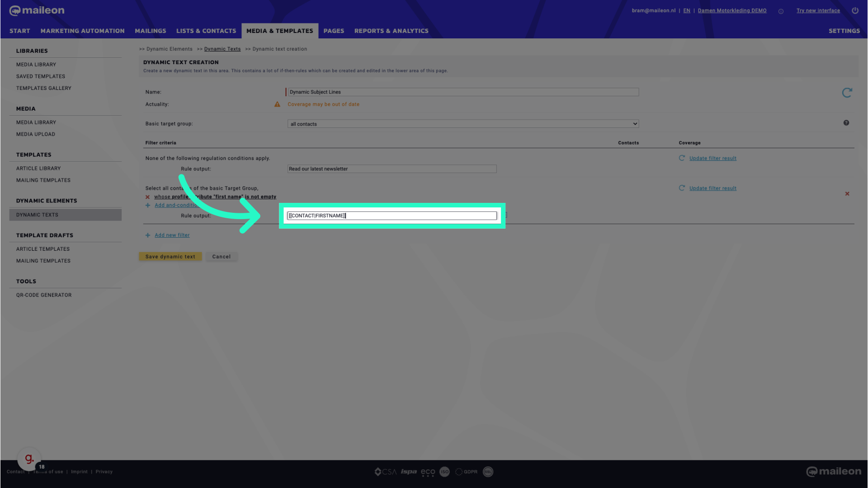Click the ispa logo in footer
Viewport: 868px width, 488px height.
(x=409, y=472)
